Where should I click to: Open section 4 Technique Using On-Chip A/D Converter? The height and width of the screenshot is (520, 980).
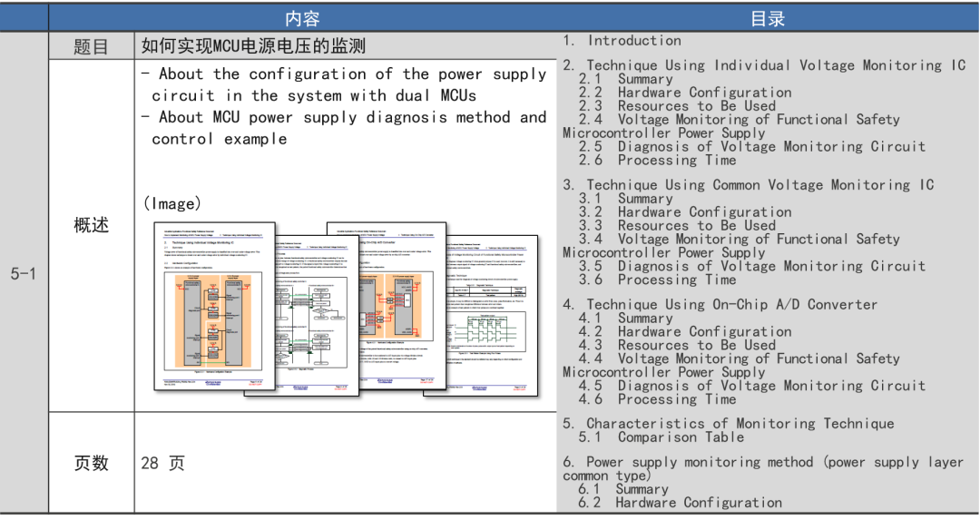click(x=720, y=305)
